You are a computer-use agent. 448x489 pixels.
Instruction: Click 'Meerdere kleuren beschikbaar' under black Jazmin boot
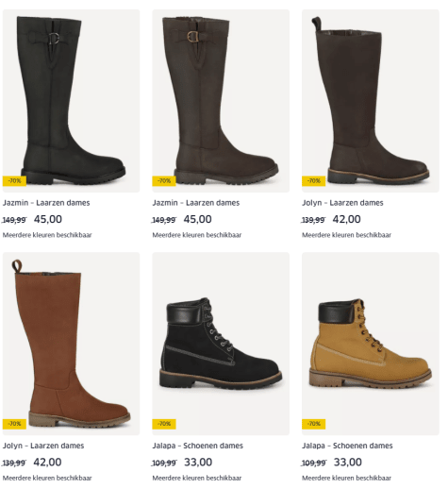[x=47, y=235]
